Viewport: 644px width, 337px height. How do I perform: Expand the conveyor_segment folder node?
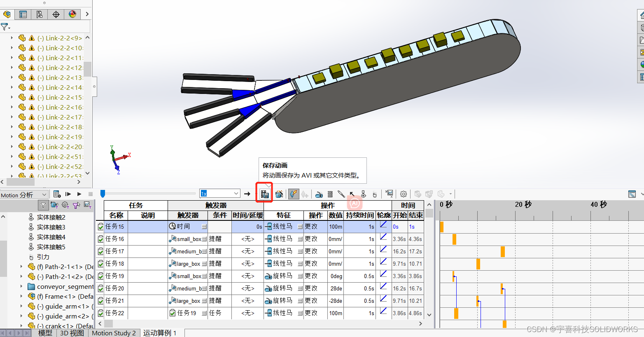(x=21, y=286)
